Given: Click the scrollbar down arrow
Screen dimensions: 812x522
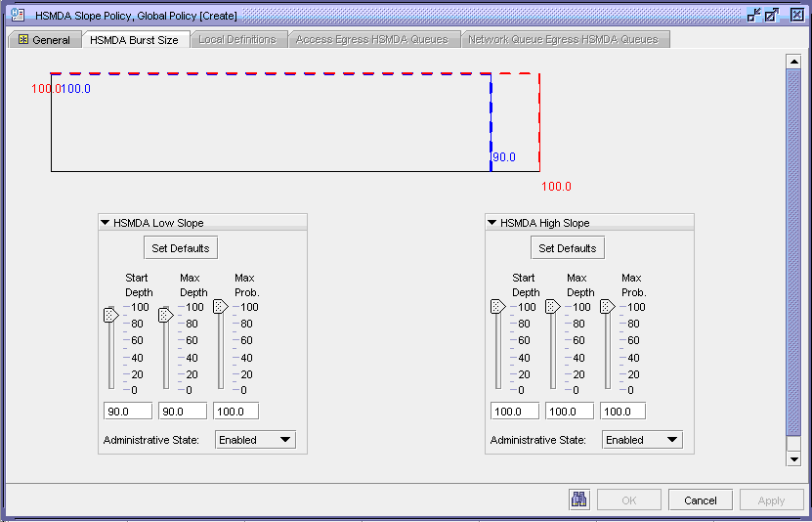Looking at the screenshot, I should point(793,458).
